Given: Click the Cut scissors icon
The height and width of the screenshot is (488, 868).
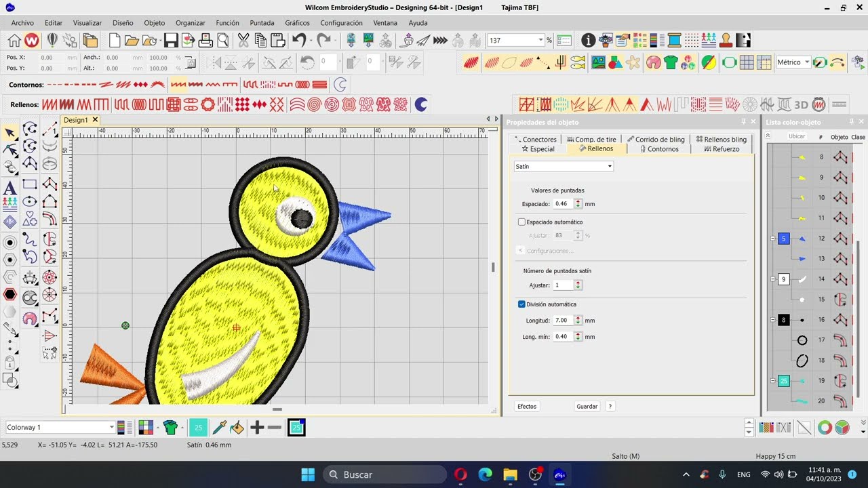Looking at the screenshot, I should click(x=243, y=41).
